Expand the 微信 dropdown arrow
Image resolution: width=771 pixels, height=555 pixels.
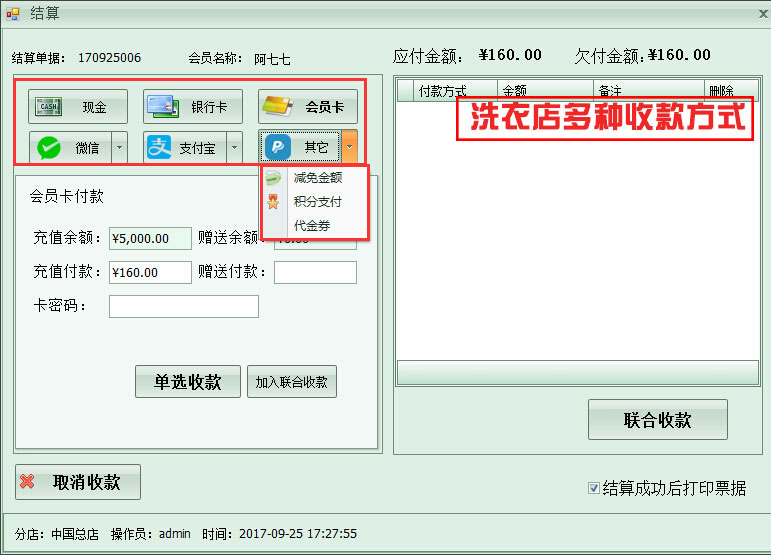pyautogui.click(x=119, y=147)
